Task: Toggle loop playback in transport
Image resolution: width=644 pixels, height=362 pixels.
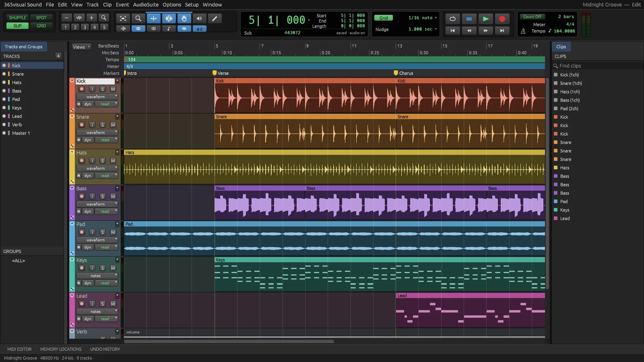Action: 452,19
